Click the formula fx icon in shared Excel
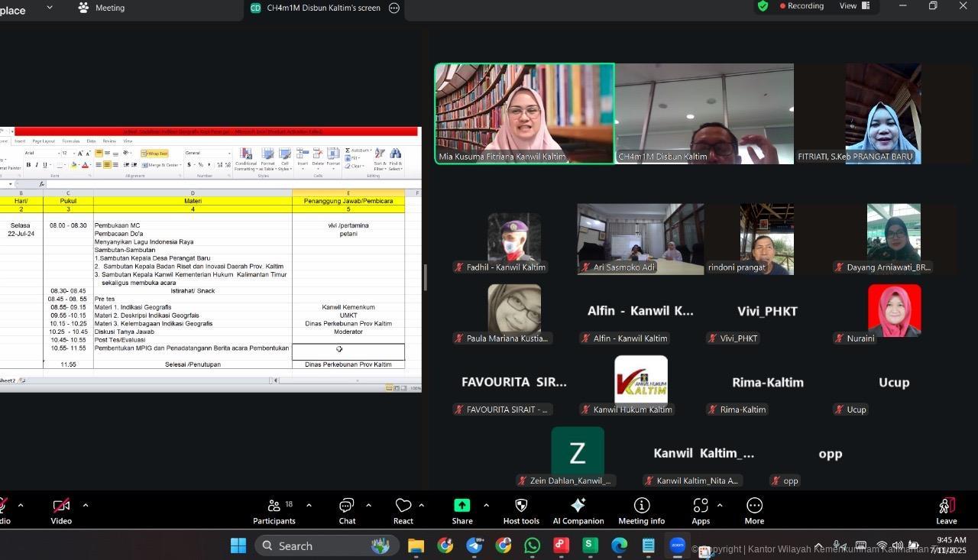978x560 pixels. click(41, 184)
